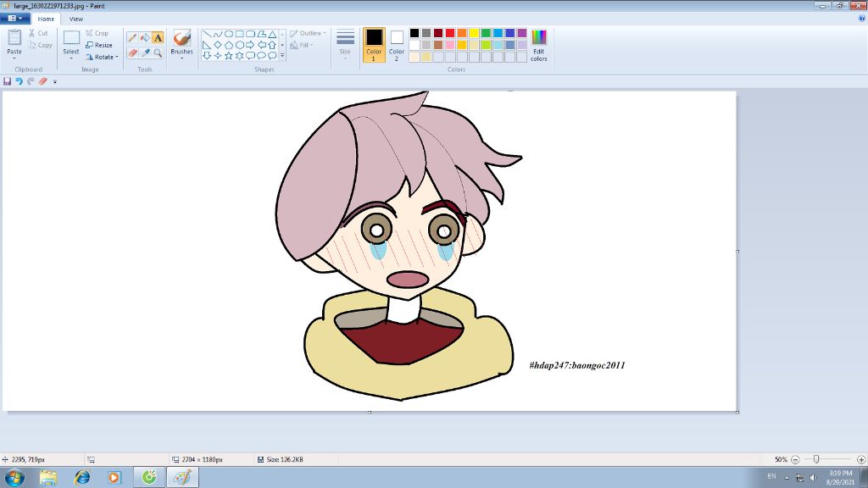This screenshot has height=488, width=868.
Task: Choose the Oval shape
Action: coord(229,34)
